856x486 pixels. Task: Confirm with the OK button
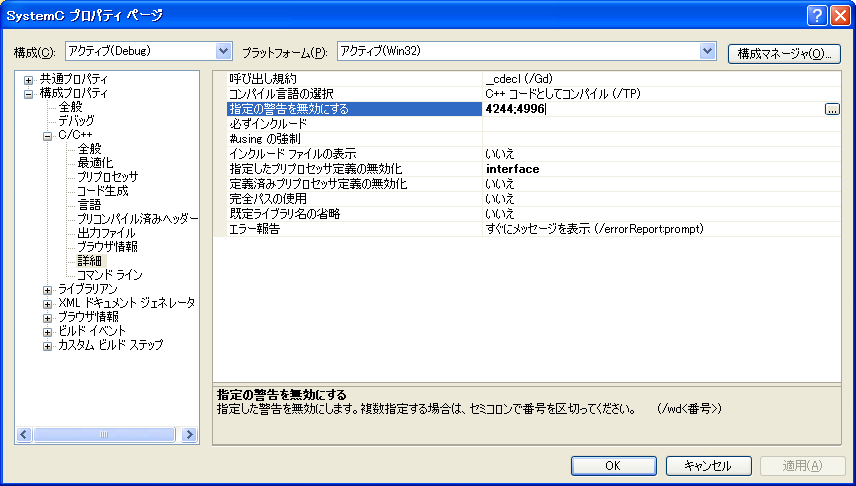[x=613, y=466]
